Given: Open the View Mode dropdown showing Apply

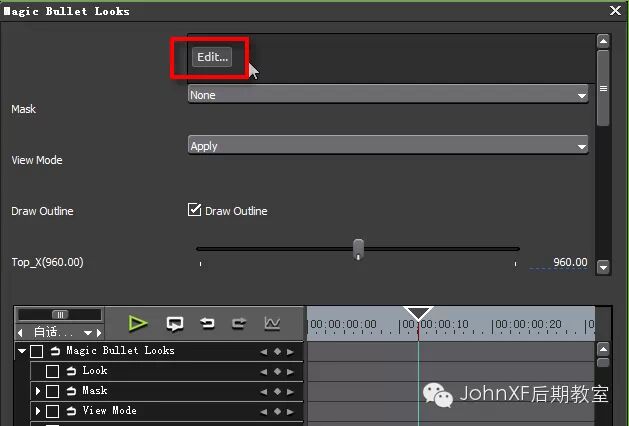Looking at the screenshot, I should pyautogui.click(x=388, y=145).
